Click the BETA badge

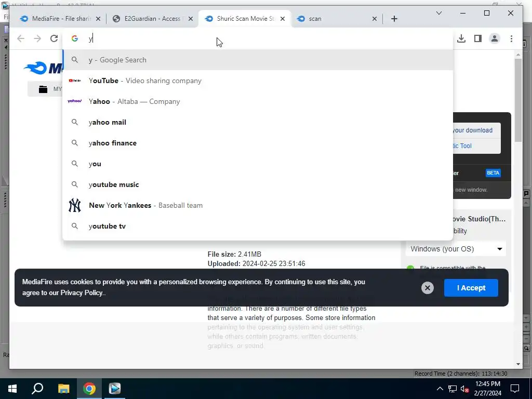pyautogui.click(x=493, y=173)
